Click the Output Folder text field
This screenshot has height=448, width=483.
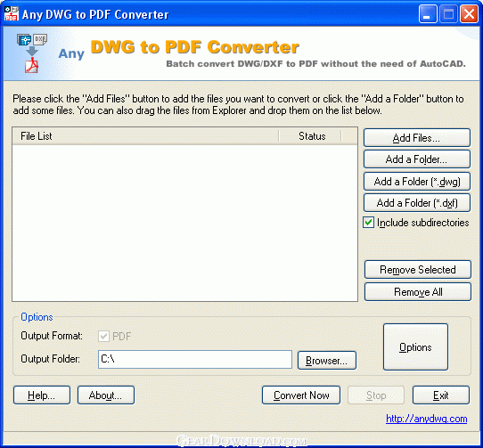pos(195,359)
